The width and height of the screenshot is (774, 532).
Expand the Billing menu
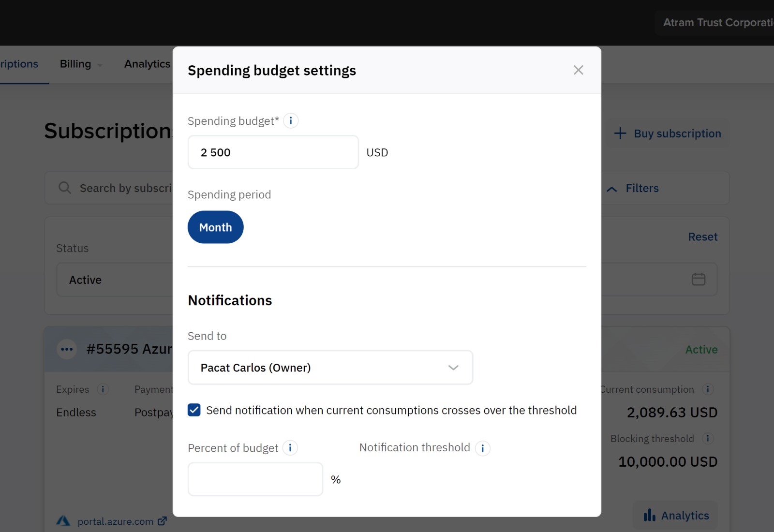(x=80, y=64)
